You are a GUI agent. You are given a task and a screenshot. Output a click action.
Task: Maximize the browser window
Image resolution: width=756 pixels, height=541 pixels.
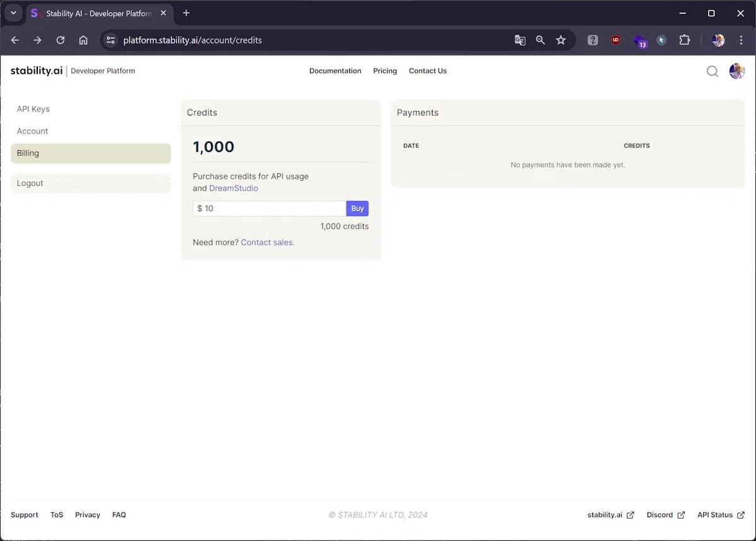pos(711,13)
